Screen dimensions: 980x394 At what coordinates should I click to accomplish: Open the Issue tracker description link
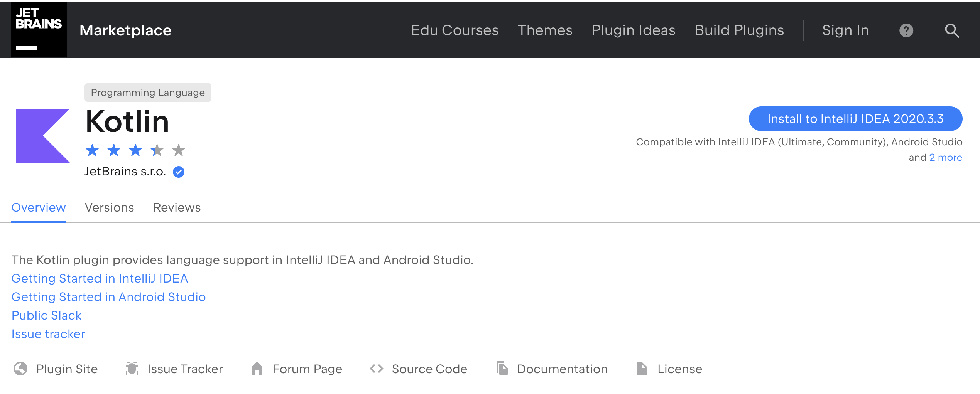[48, 334]
